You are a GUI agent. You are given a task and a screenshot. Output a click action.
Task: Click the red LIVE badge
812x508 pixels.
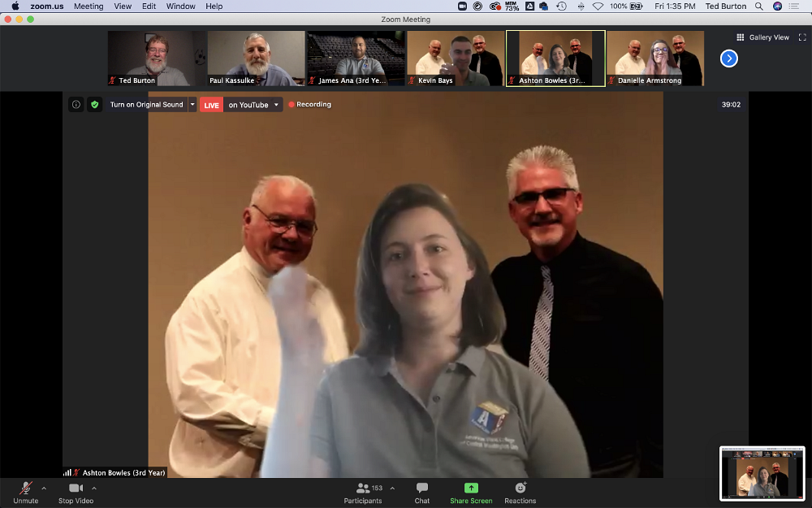[211, 105]
